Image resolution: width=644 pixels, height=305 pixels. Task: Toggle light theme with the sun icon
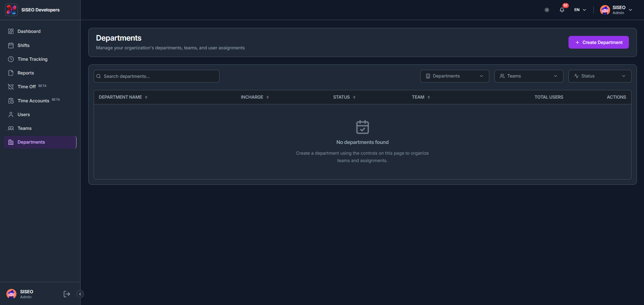tap(547, 10)
